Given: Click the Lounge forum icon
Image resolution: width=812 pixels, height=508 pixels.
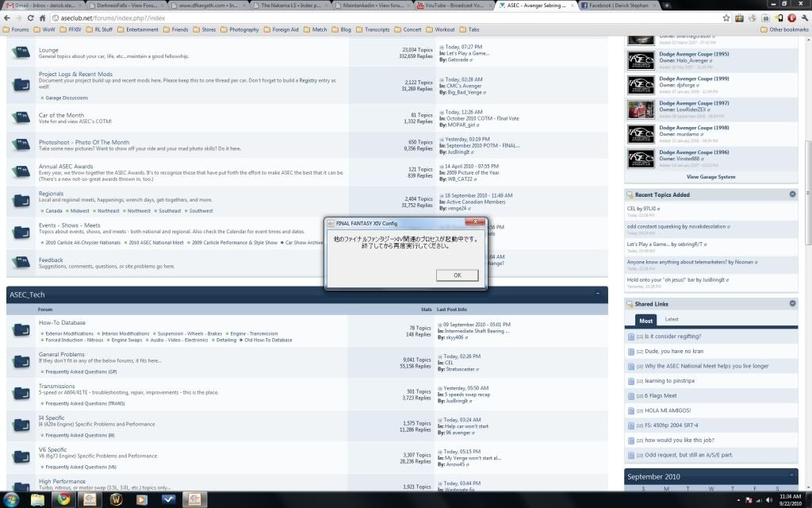Looking at the screenshot, I should pyautogui.click(x=21, y=52).
